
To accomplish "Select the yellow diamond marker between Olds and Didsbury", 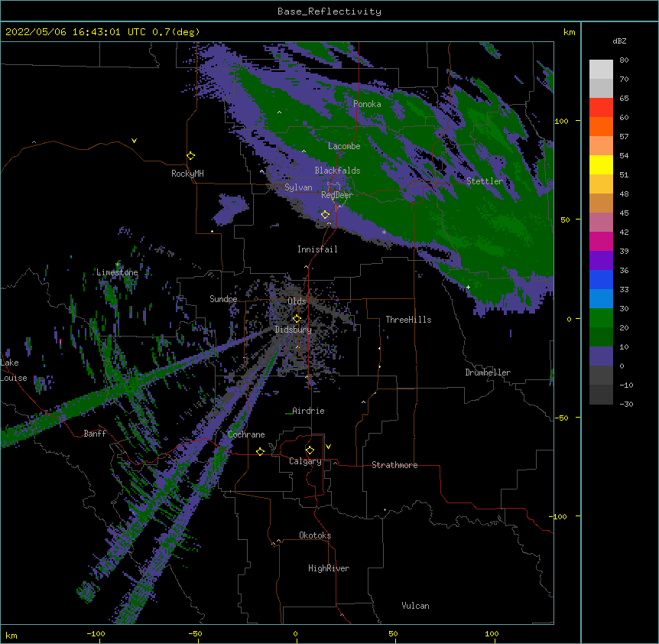I will (x=297, y=319).
